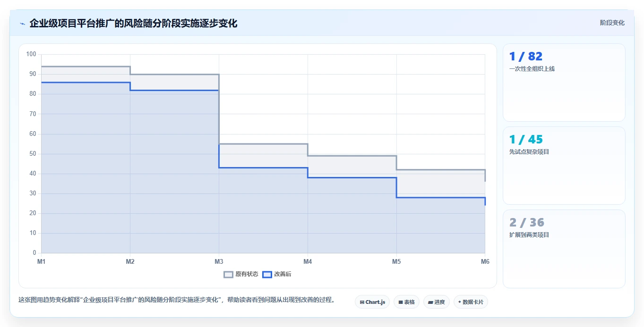Open the 1 / 82 一次性全组织上线 card
This screenshot has width=644, height=327.
pos(564,83)
